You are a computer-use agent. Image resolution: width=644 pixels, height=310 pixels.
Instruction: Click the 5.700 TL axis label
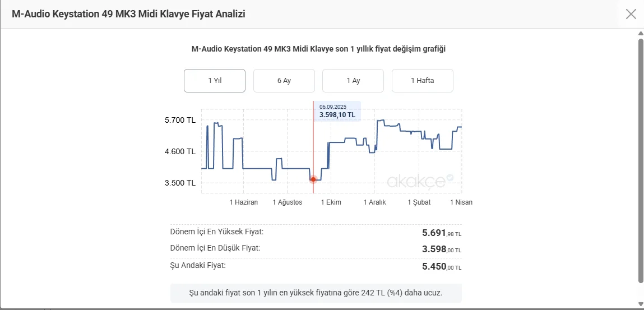pos(180,120)
